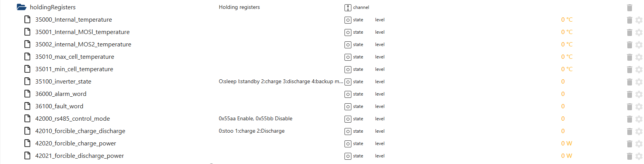Open settings gear for 36000_alarm_word
This screenshot has height=164, width=644.
pos(639,94)
